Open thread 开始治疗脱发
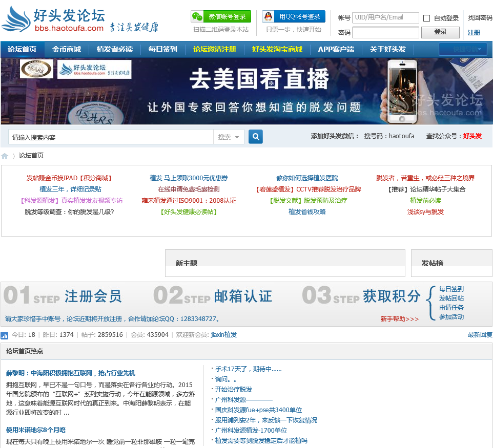This screenshot has width=493, height=448. 233,389
